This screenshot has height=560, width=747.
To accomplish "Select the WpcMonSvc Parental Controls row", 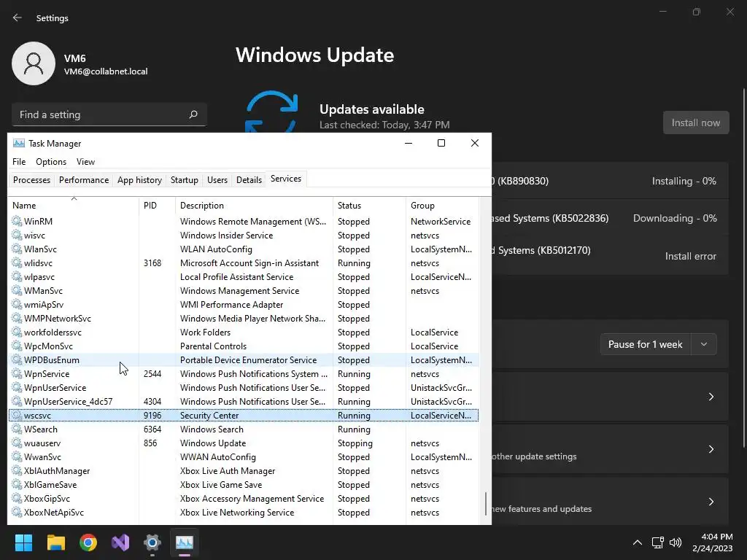I will [244, 346].
